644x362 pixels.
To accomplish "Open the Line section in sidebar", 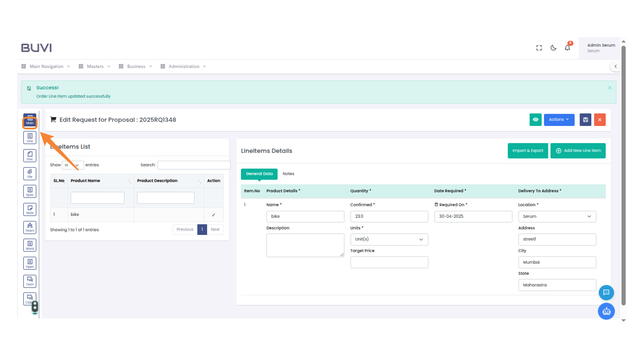I will point(30,137).
